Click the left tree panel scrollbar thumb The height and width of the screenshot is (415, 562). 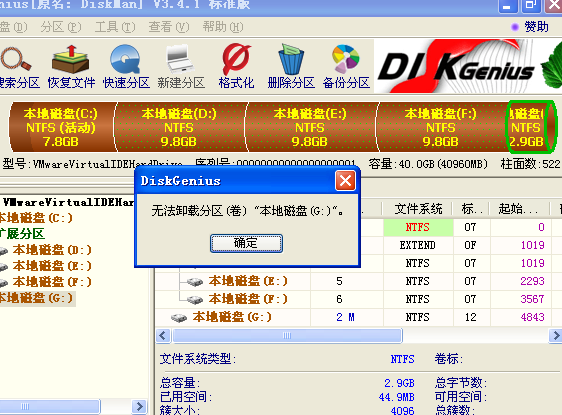pyautogui.click(x=49, y=406)
